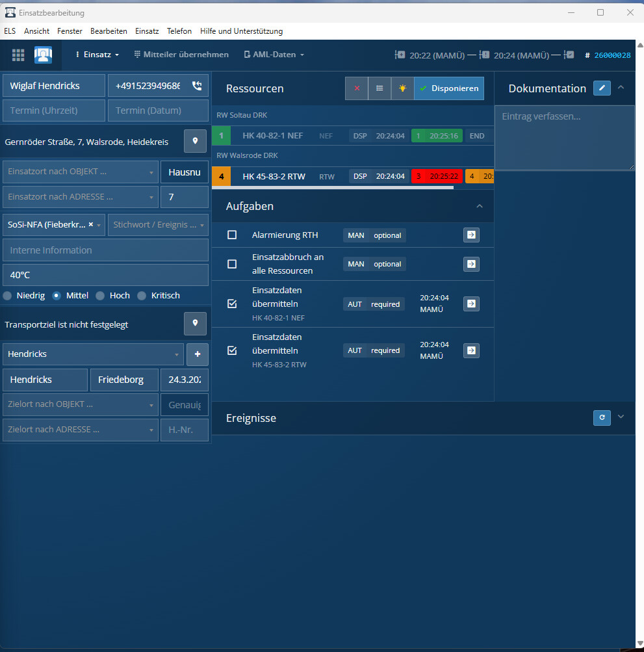Click the red X in Ressourcen toolbar
Viewport: 644px width, 652px height.
coord(357,88)
